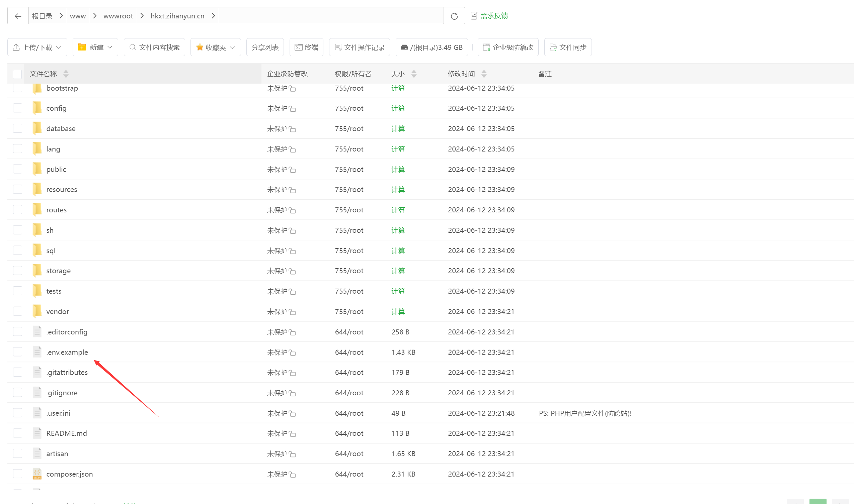Calculate size of vendor folder

(398, 311)
